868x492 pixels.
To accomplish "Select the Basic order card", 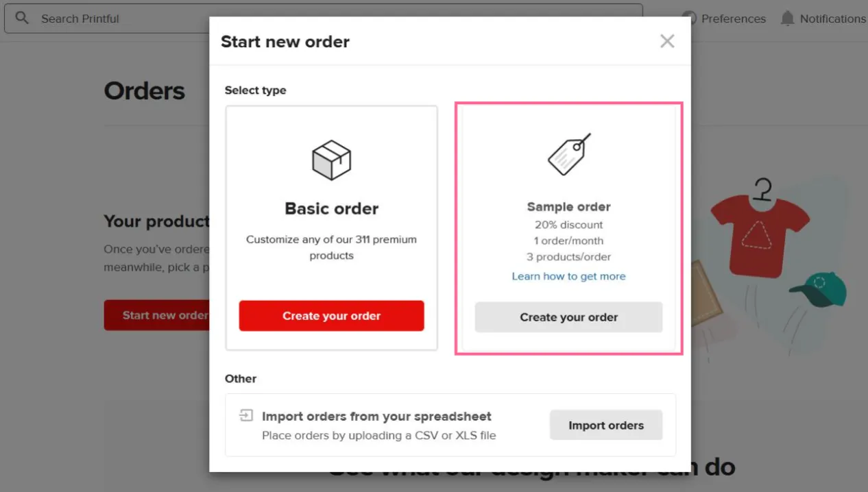I will tap(331, 228).
